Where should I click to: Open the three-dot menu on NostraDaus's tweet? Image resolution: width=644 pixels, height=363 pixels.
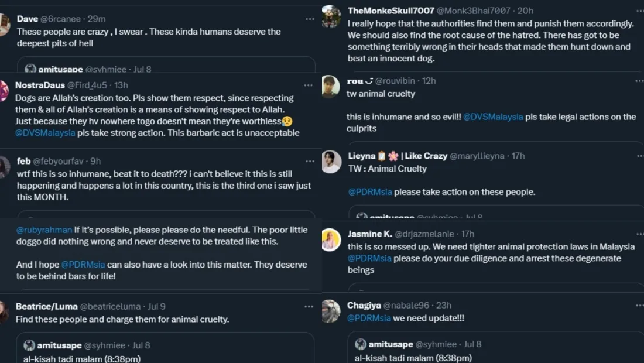tap(308, 85)
